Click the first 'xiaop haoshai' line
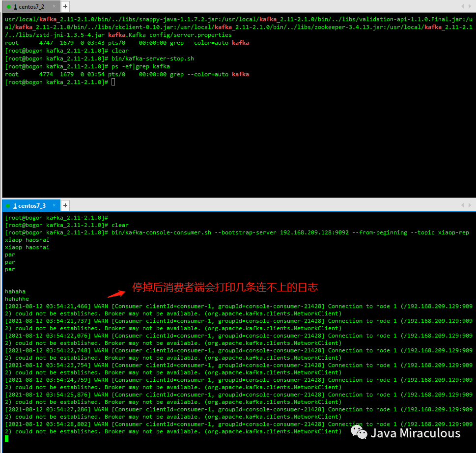Screen dimensions: 476x453 point(27,240)
